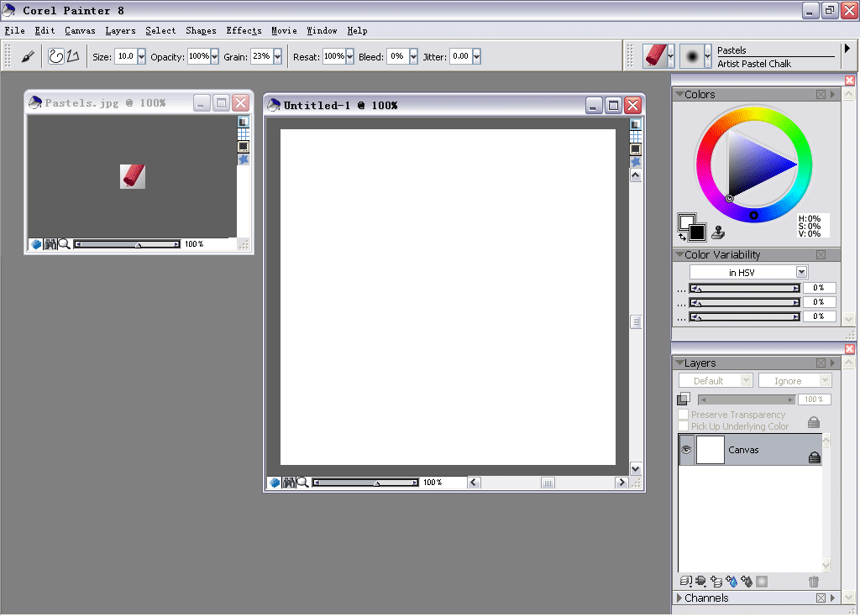This screenshot has height=616, width=860.
Task: Click the New Liquid Ink Layer icon
Action: click(x=747, y=581)
